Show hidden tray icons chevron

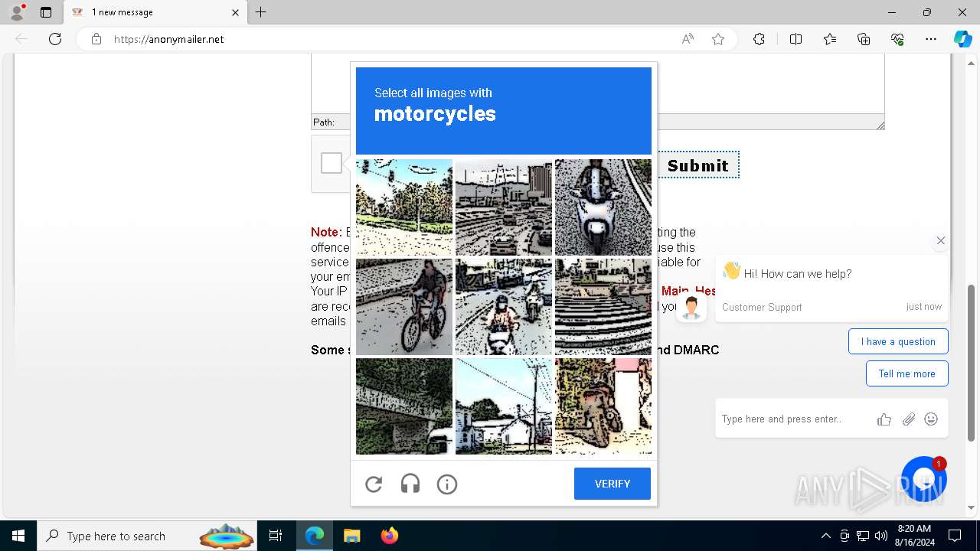[825, 536]
